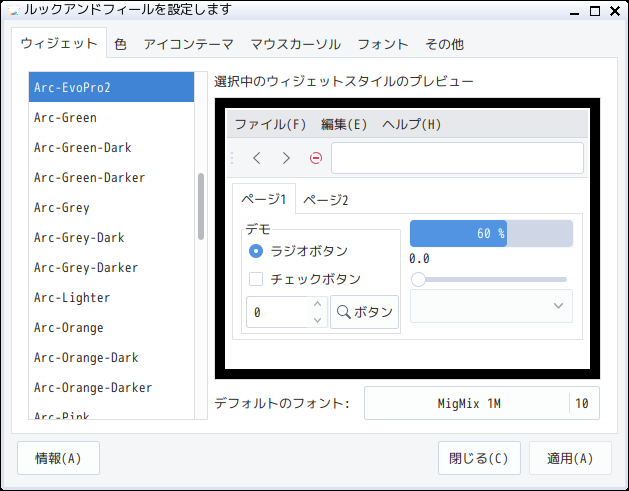The width and height of the screenshot is (629, 491).
Task: Select the Arc-Grey theme
Action: [112, 208]
